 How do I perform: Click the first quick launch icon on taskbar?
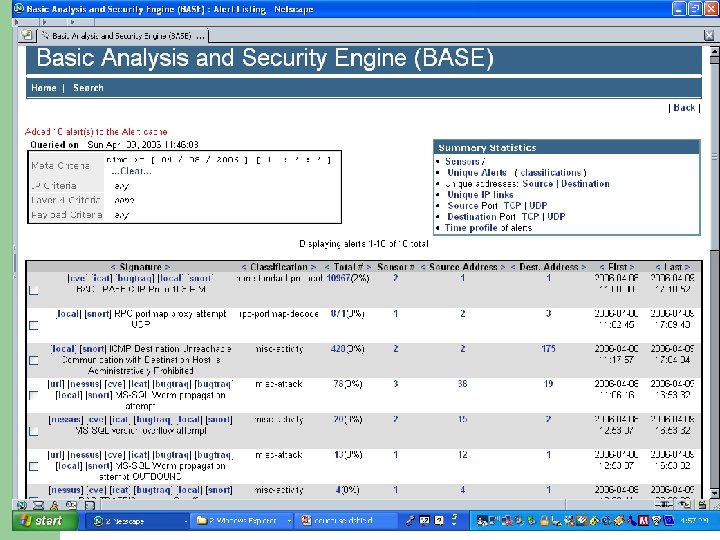click(410, 520)
